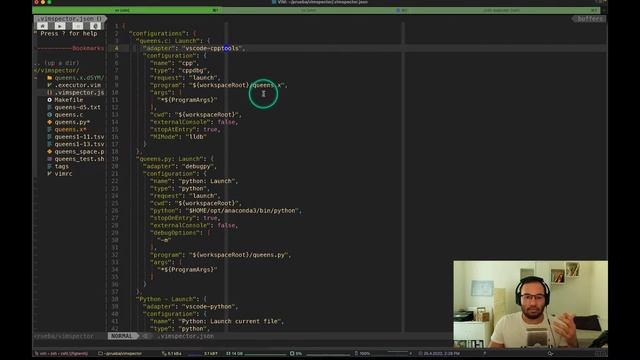Click the home toolbar button in NERDTree
The width and height of the screenshot is (640, 360).
(42, 26)
